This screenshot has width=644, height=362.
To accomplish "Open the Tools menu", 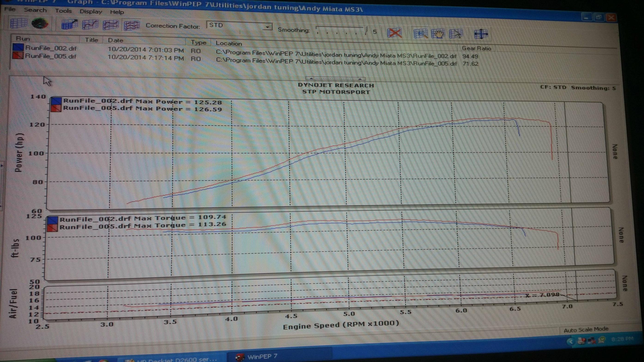I will click(63, 11).
